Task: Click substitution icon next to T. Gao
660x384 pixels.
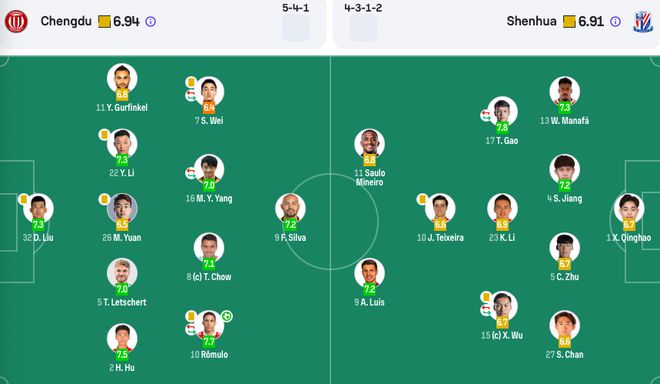Action: click(x=486, y=115)
